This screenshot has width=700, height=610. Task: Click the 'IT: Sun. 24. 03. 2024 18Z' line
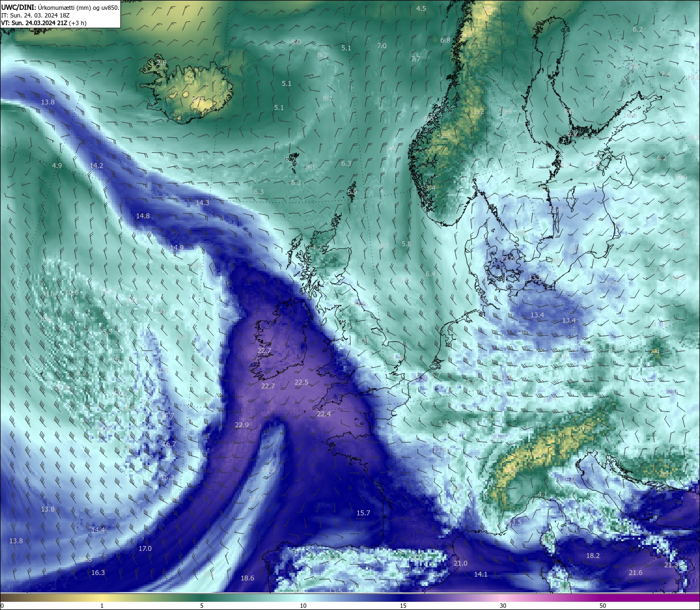[35, 15]
